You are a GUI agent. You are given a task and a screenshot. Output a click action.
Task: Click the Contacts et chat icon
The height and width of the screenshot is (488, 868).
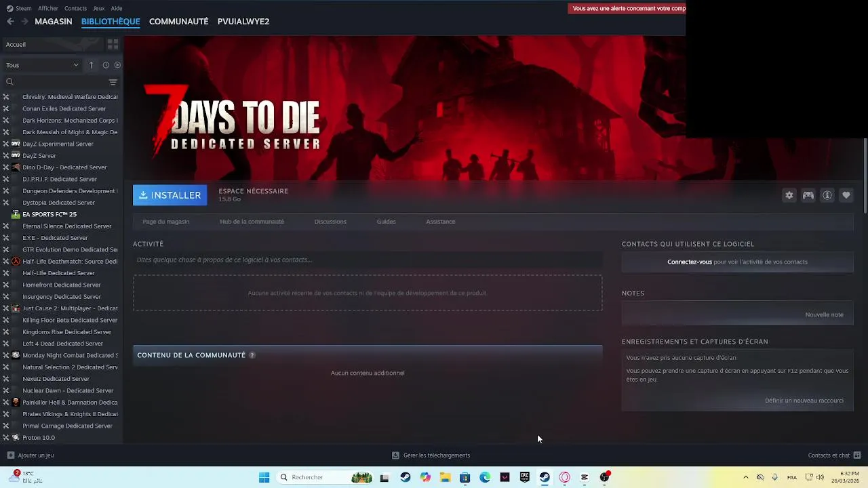pos(857,455)
